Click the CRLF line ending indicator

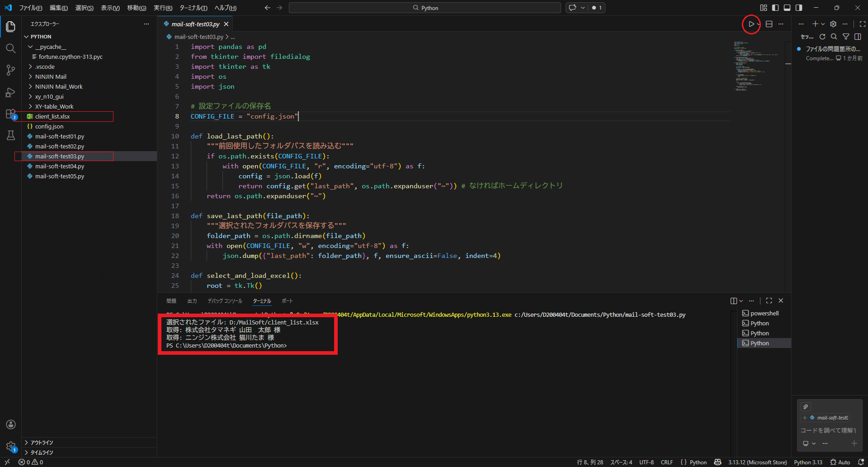pyautogui.click(x=666, y=462)
